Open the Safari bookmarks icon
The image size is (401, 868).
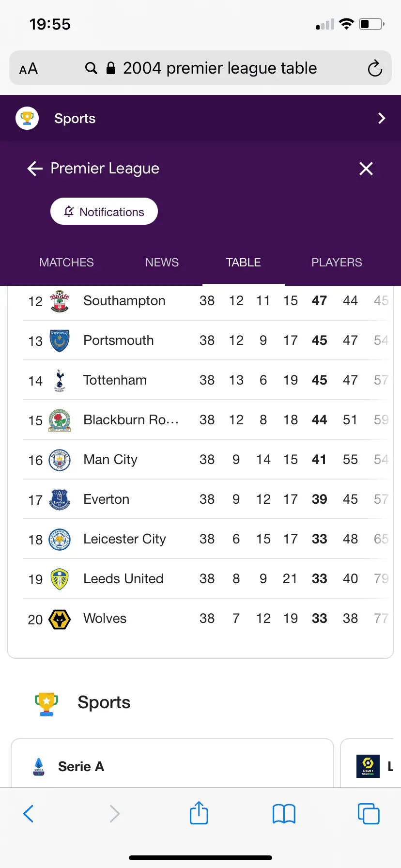[x=284, y=813]
